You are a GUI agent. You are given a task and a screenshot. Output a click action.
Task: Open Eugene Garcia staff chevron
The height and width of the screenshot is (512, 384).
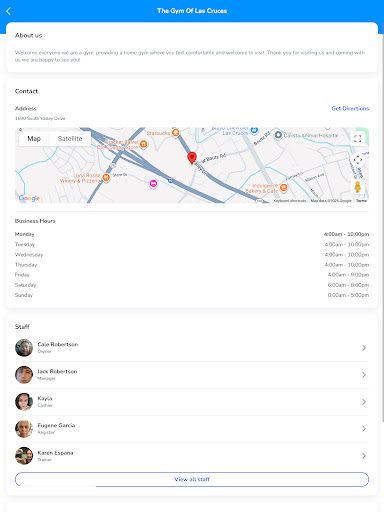(364, 429)
